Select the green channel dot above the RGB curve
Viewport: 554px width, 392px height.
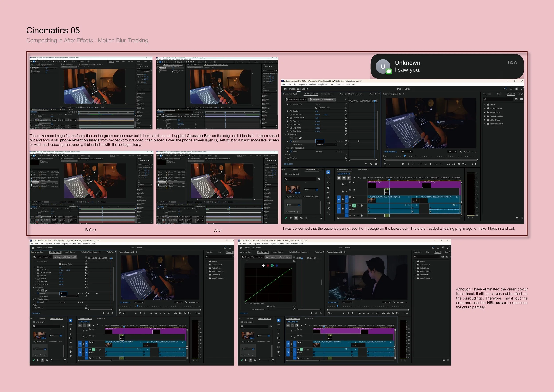(x=272, y=265)
